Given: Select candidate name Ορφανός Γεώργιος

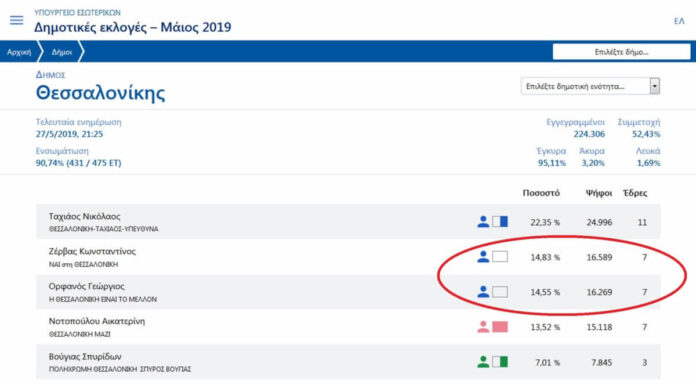Looking at the screenshot, I should (x=86, y=286).
